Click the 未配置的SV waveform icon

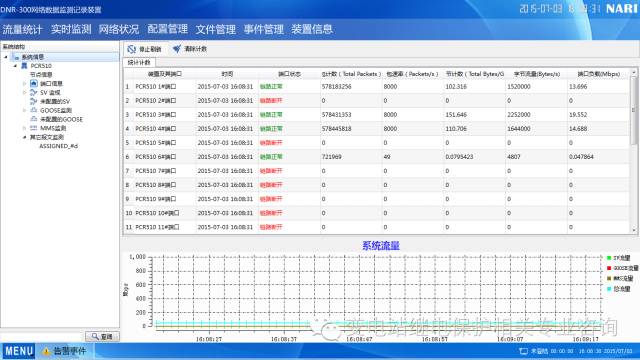[x=33, y=101]
